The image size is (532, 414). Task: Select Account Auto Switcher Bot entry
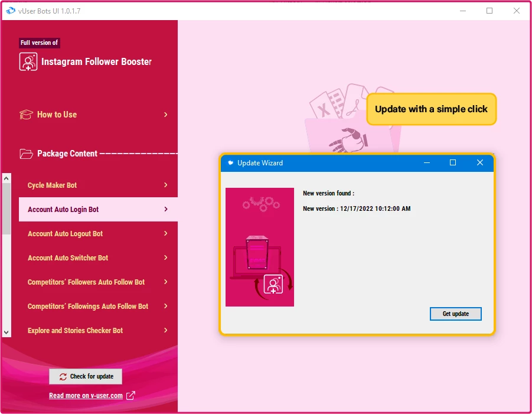coord(98,258)
